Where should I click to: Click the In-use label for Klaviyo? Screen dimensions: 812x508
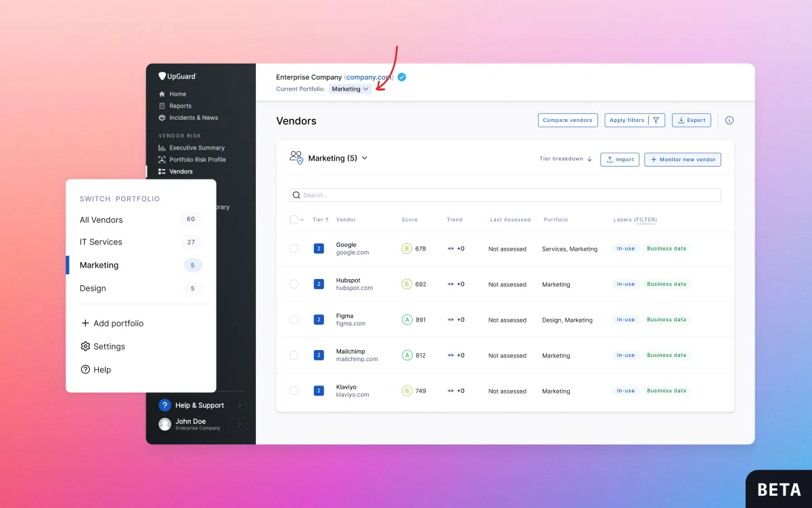point(625,391)
